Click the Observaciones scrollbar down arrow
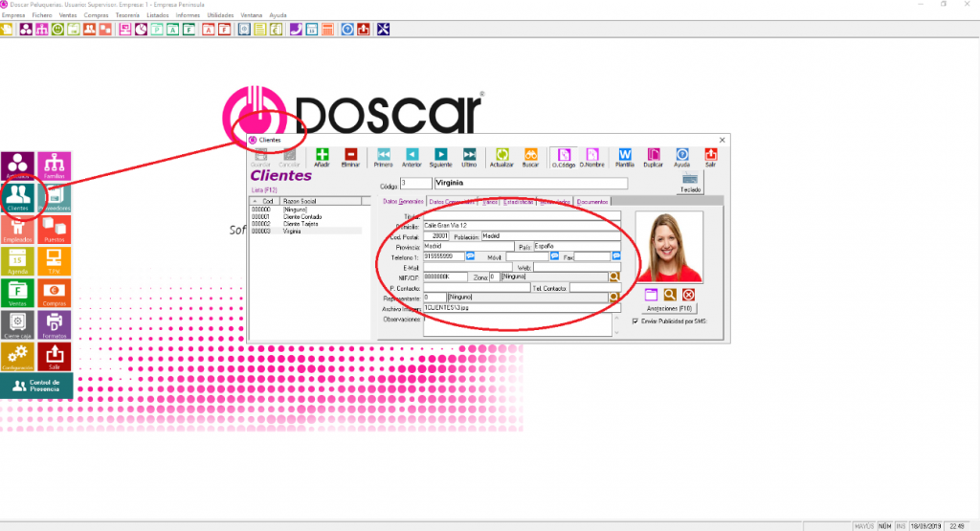Viewport: 980px width, 531px height. tap(617, 332)
